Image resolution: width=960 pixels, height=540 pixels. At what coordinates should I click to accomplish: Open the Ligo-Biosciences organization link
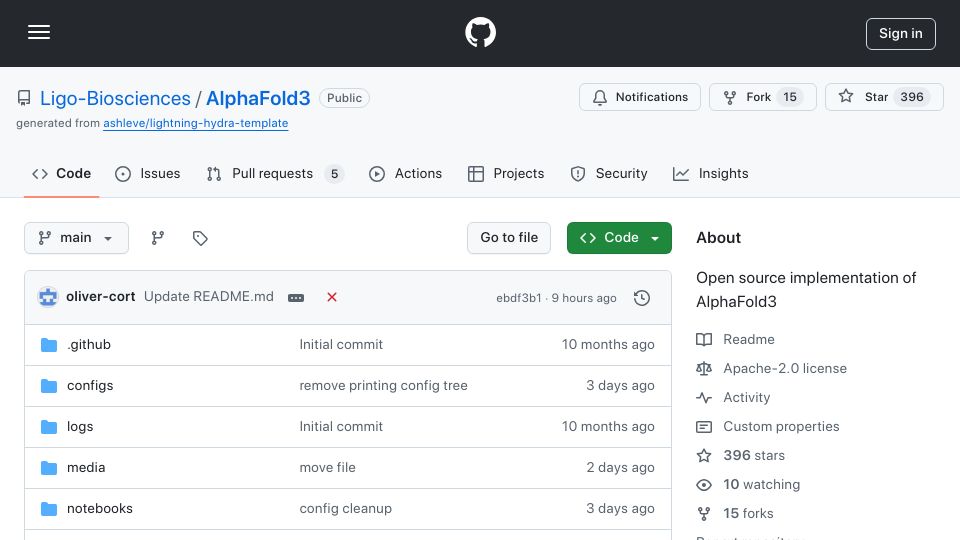pyautogui.click(x=115, y=98)
